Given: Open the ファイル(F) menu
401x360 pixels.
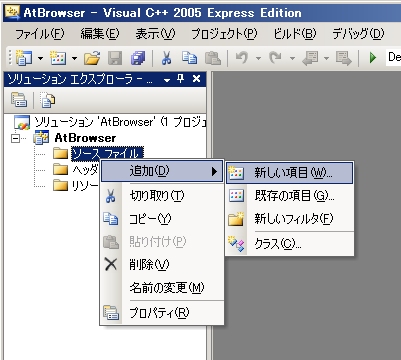Looking at the screenshot, I should [40, 34].
